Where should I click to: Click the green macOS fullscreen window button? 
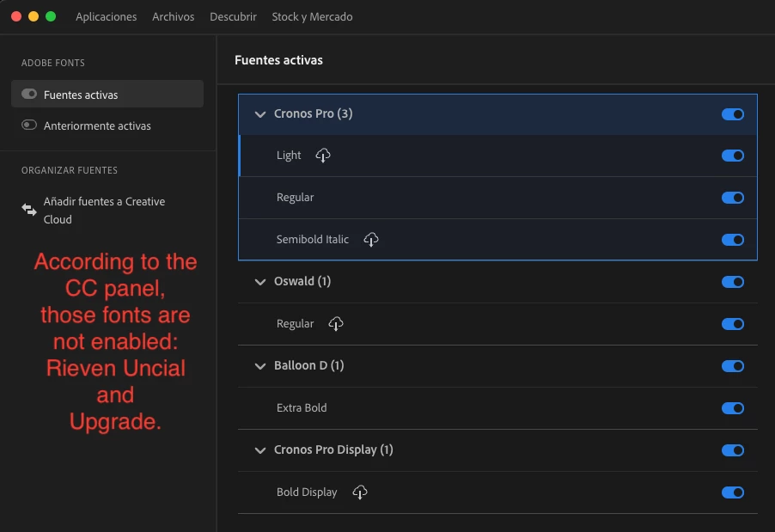(x=51, y=16)
